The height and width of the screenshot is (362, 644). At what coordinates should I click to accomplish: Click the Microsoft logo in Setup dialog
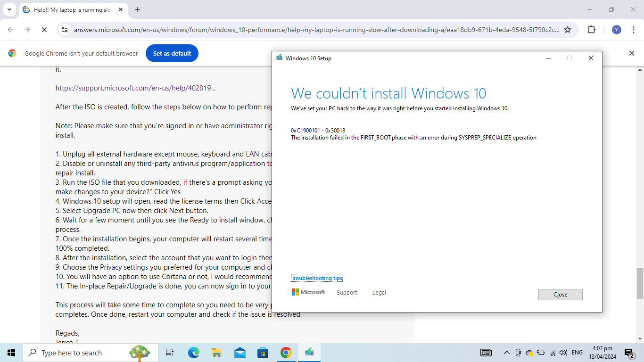point(308,292)
